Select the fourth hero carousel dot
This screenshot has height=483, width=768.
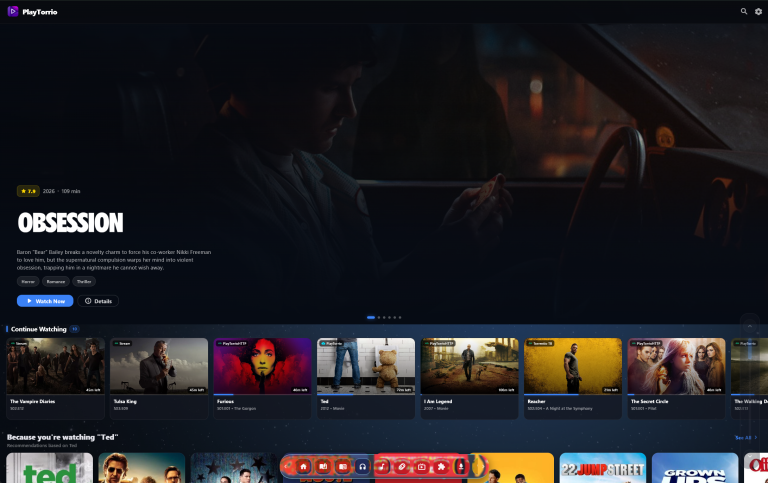click(389, 317)
